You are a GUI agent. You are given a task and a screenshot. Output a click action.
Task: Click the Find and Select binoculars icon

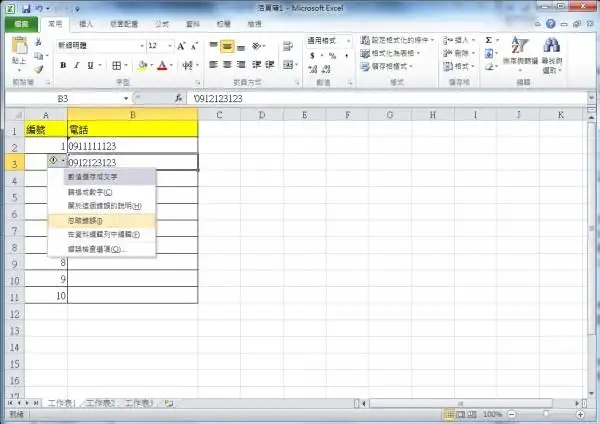tap(551, 45)
